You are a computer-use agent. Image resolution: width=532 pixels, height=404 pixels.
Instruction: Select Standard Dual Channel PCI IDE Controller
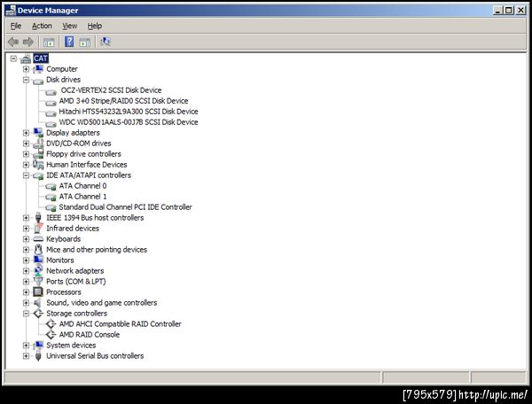[125, 207]
